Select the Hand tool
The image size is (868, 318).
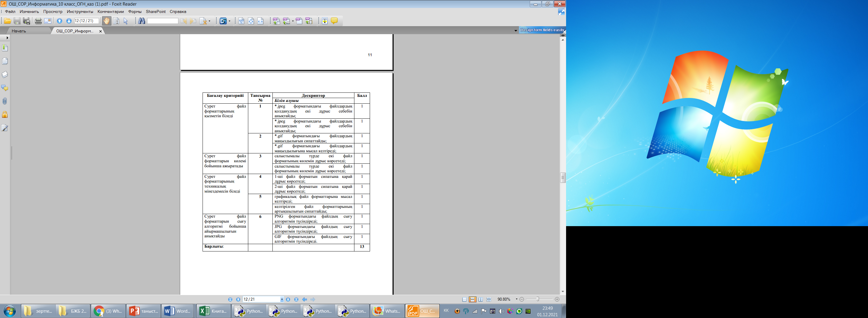click(106, 21)
